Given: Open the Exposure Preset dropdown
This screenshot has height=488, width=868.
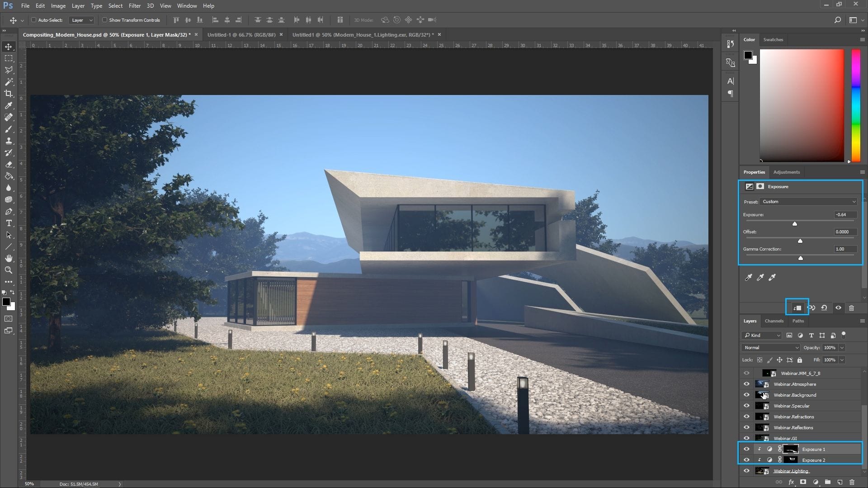Looking at the screenshot, I should (x=808, y=202).
